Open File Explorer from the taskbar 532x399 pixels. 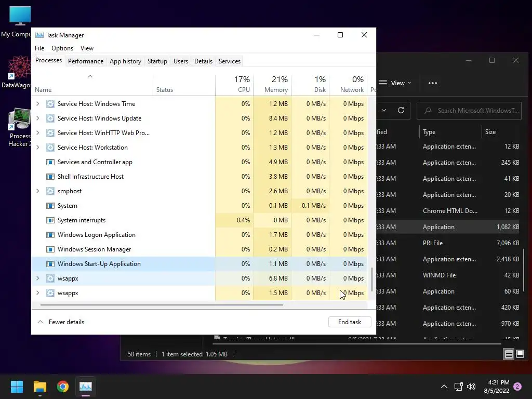point(39,387)
